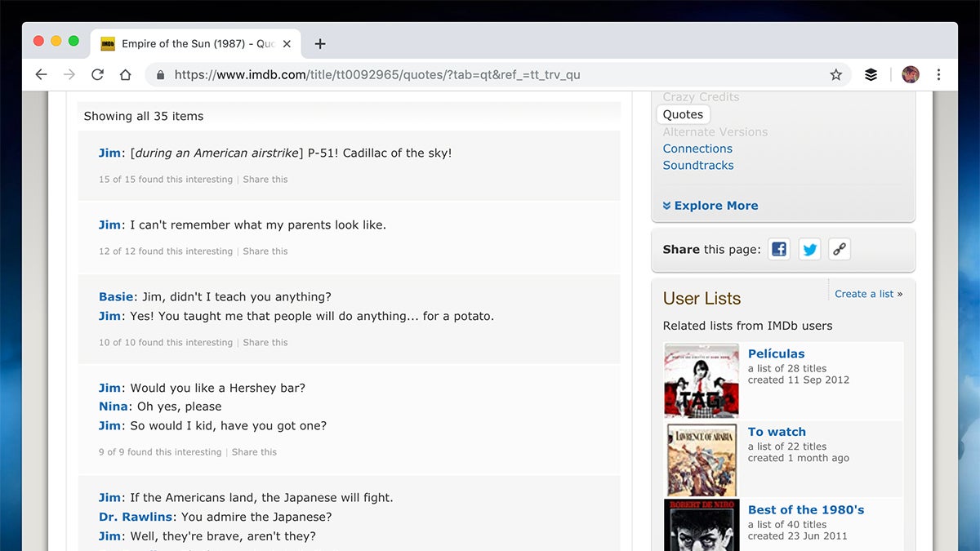Open the Lawrence of Arabia list thumbnail
Viewport: 980px width, 551px height.
coord(701,458)
